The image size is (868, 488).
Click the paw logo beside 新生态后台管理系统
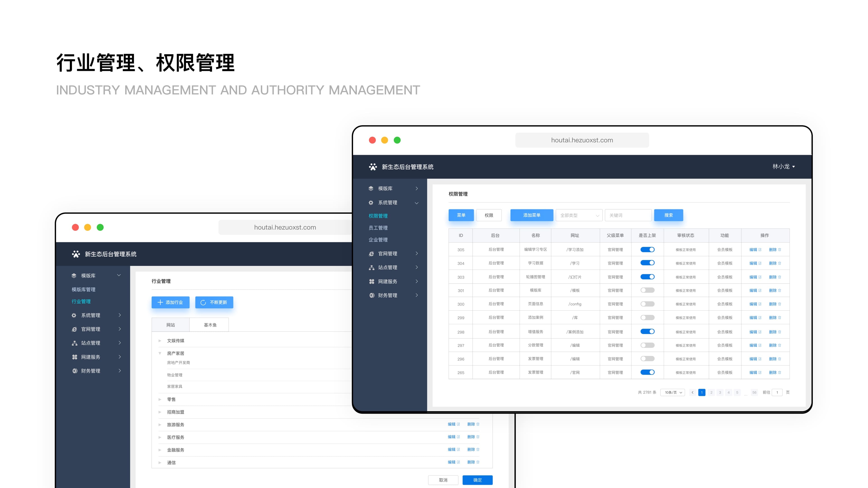pyautogui.click(x=373, y=167)
